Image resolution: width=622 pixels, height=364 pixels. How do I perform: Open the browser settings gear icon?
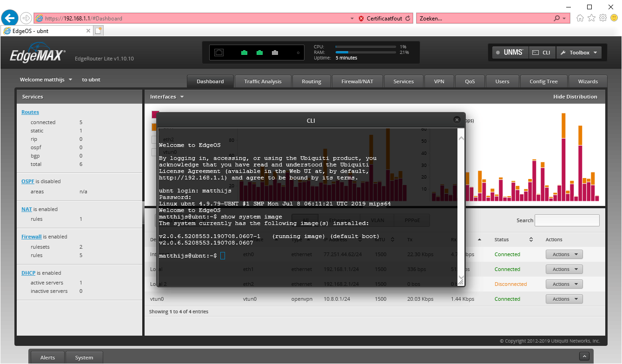tap(603, 18)
